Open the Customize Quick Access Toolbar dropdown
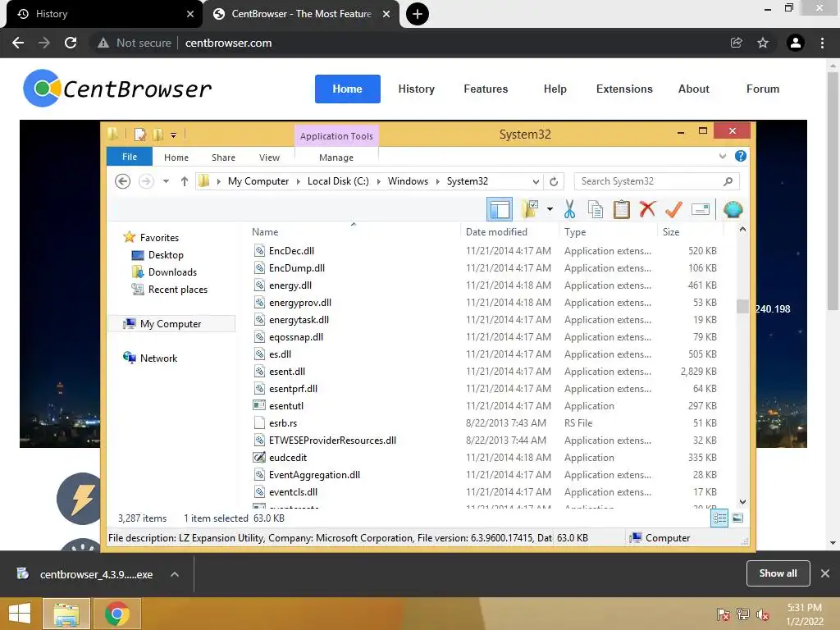840x630 pixels. click(174, 135)
